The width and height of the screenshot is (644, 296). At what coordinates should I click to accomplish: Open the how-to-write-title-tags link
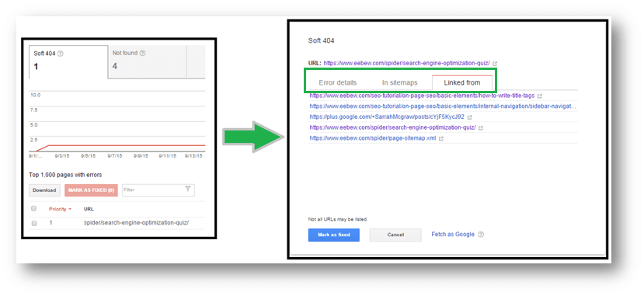pyautogui.click(x=423, y=96)
